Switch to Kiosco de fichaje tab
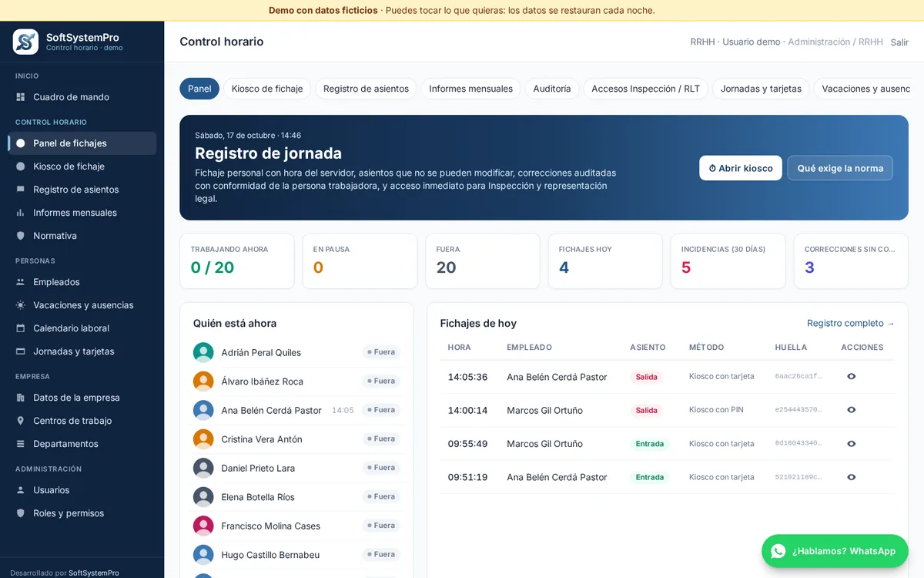 tap(267, 89)
